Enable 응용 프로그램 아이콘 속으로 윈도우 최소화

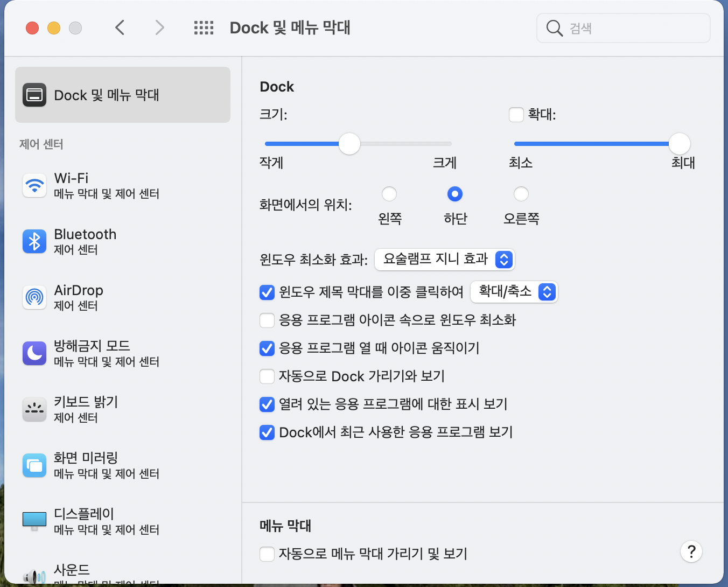point(267,320)
